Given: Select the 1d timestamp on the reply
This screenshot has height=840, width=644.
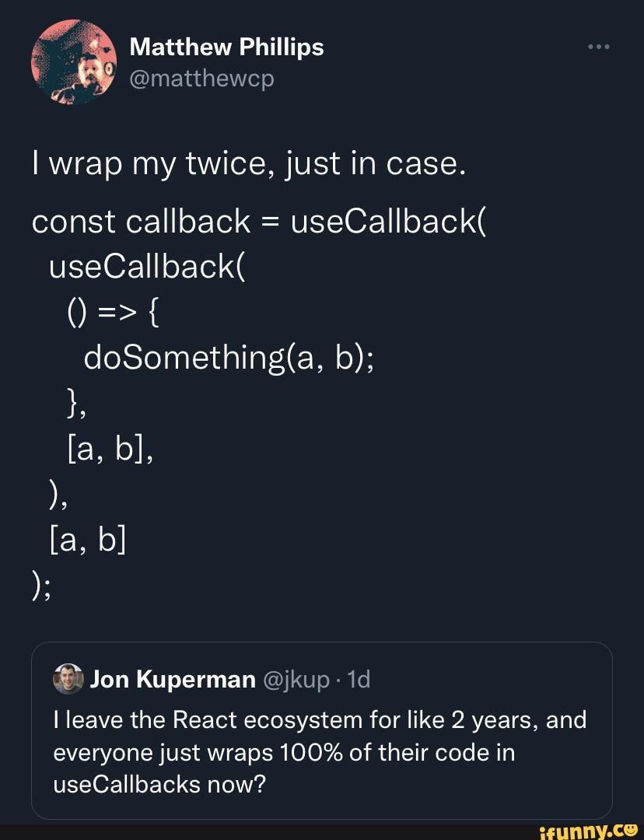Looking at the screenshot, I should [359, 677].
